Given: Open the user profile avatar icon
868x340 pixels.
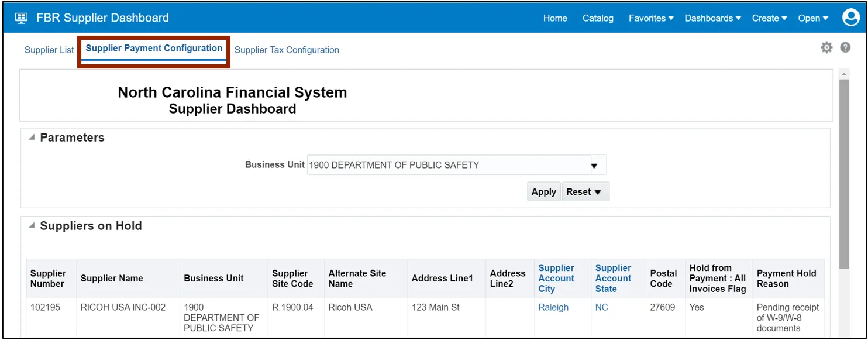Looking at the screenshot, I should [850, 18].
